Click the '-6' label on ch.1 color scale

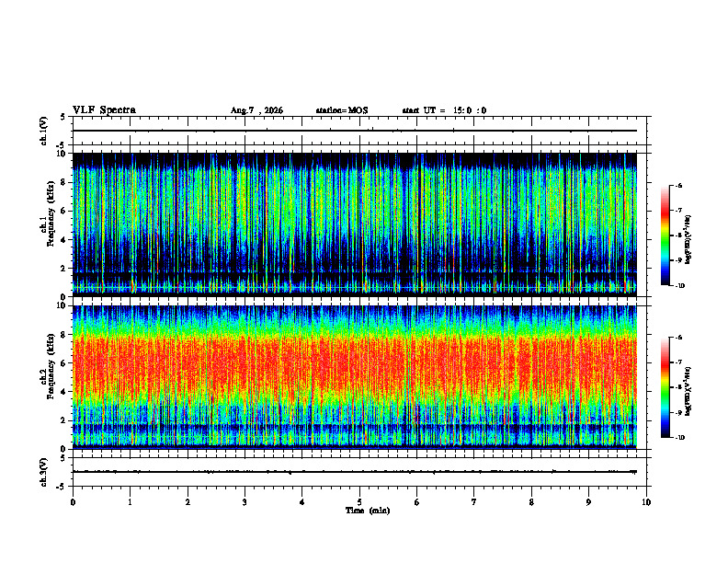(x=679, y=186)
